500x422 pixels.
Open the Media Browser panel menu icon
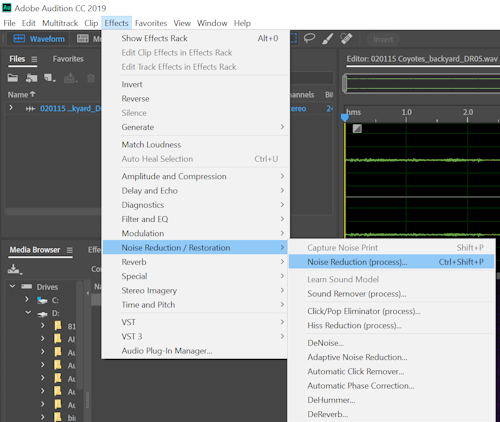[x=69, y=250]
